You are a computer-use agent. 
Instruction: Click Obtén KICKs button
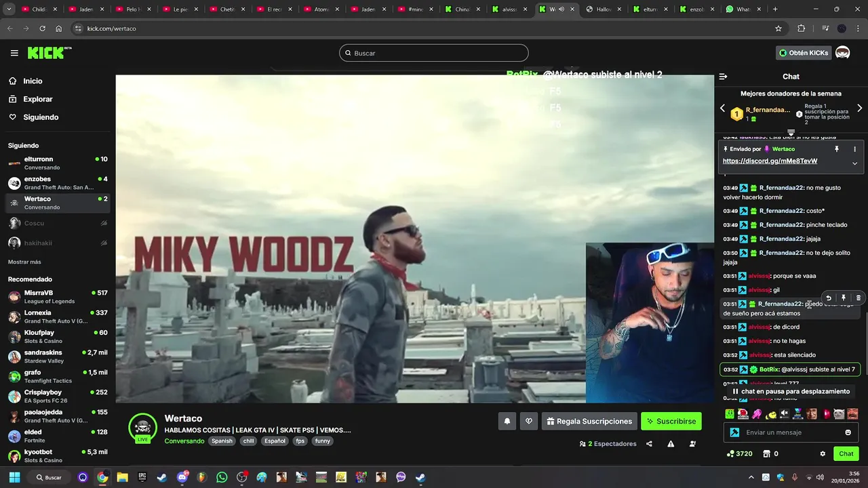[804, 53]
